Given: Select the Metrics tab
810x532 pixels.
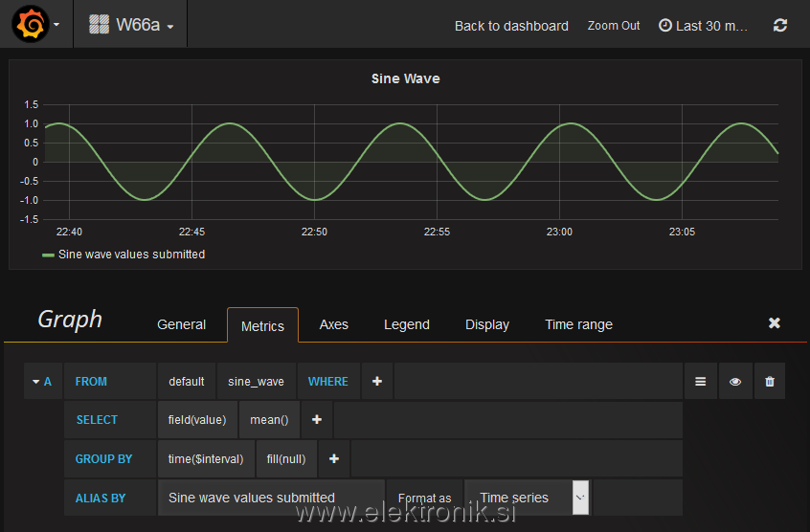Looking at the screenshot, I should (262, 325).
